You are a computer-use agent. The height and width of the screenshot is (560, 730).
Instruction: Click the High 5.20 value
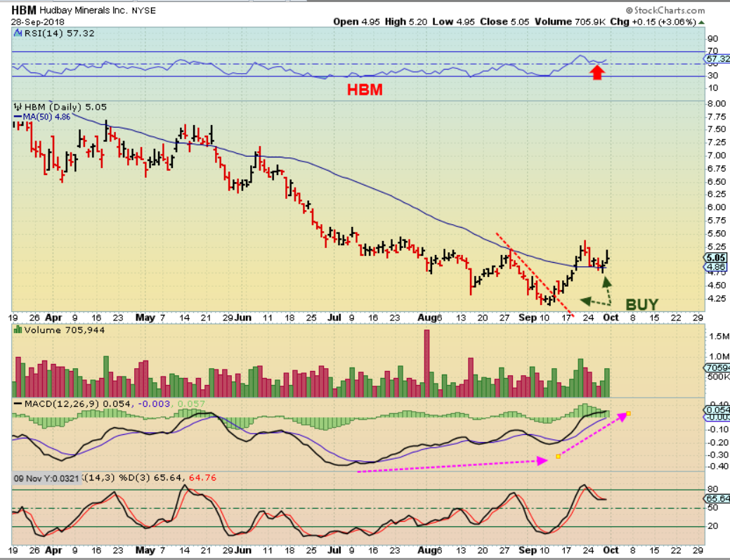click(406, 22)
